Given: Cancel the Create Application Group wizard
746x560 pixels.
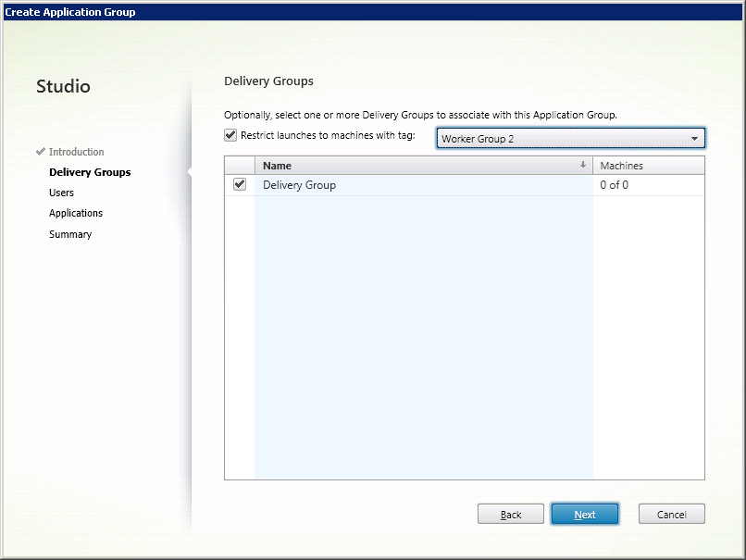Looking at the screenshot, I should [671, 515].
